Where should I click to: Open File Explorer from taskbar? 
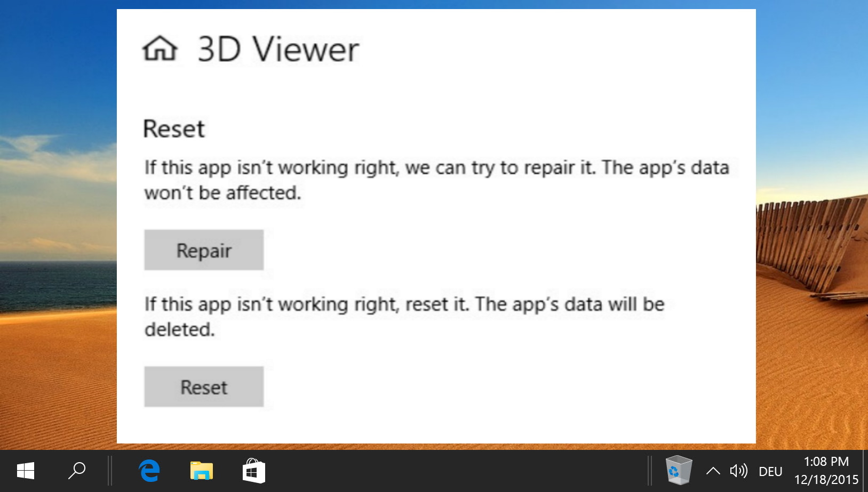(201, 471)
